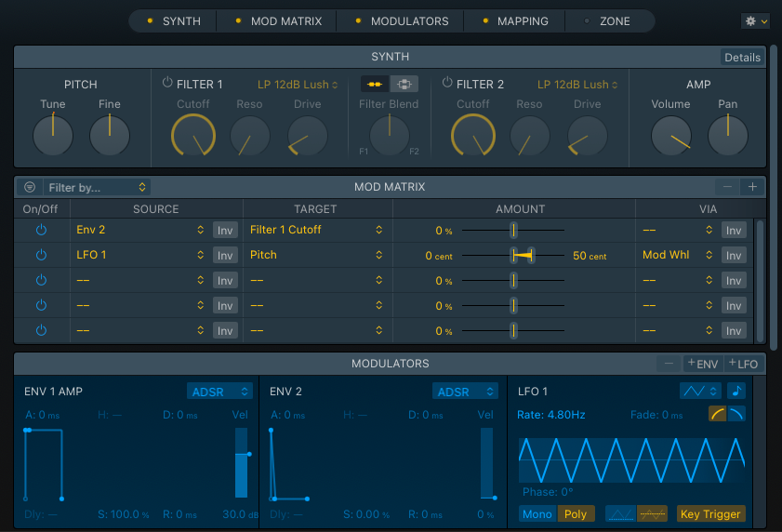Select unipolar LFO mode icon
The image size is (782, 532).
click(x=621, y=513)
